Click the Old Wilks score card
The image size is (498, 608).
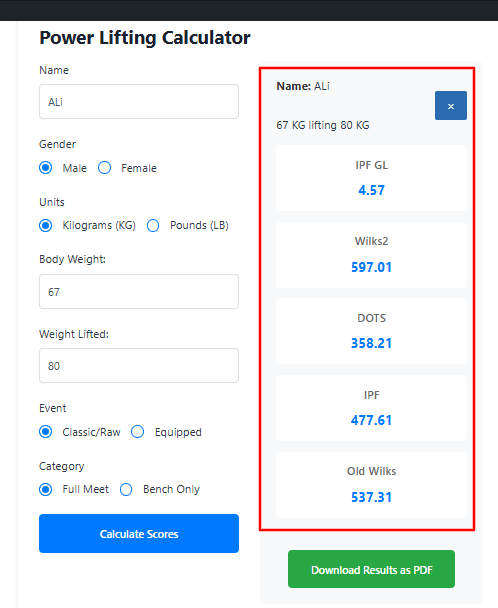pos(371,485)
